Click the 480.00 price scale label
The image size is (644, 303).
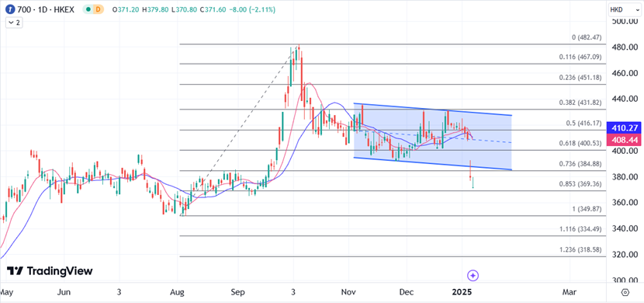tap(624, 47)
